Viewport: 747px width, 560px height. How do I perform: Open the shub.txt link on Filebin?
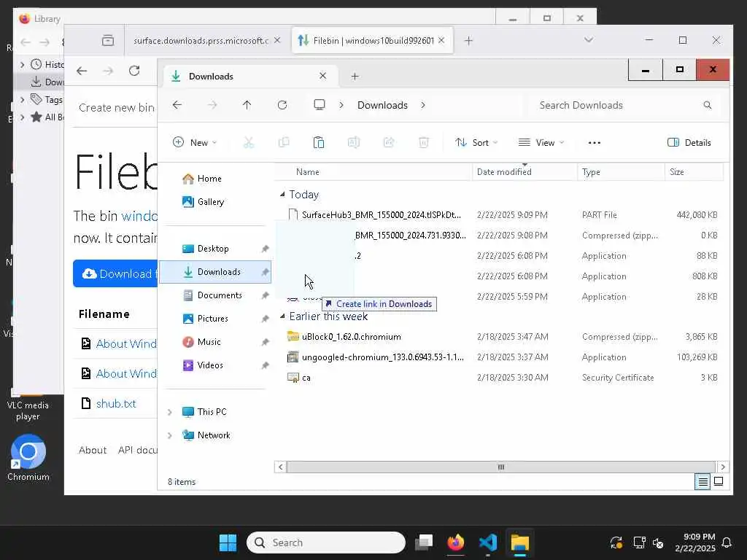pos(116,403)
